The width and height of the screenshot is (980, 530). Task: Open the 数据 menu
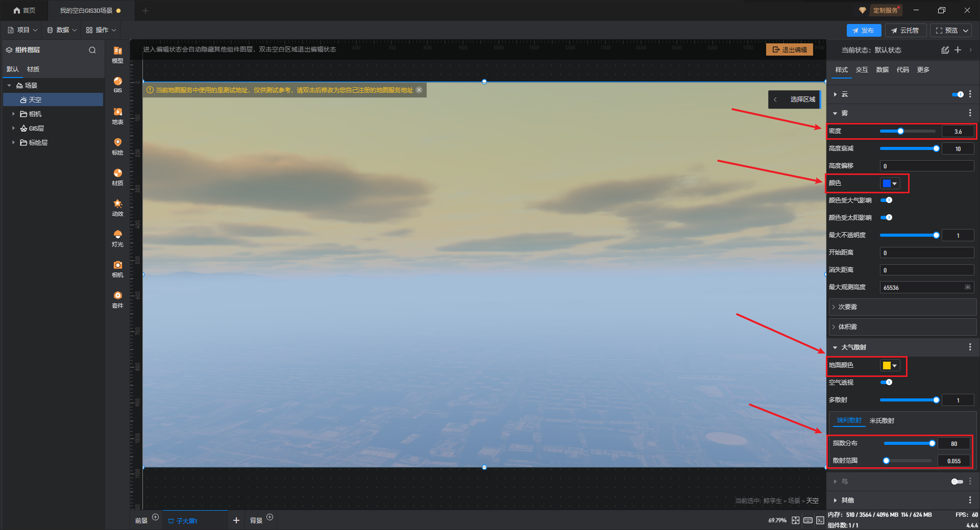(x=62, y=31)
